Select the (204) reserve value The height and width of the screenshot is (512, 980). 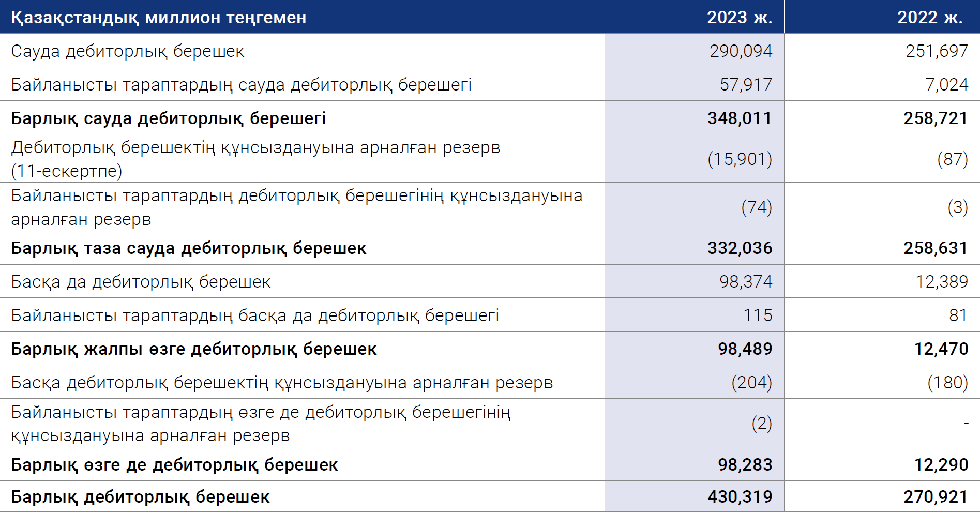point(751,382)
